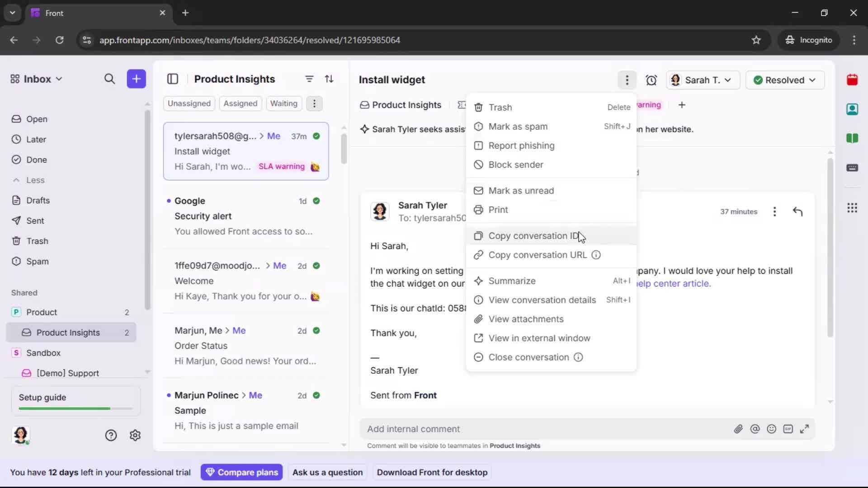Image resolution: width=868 pixels, height=488 pixels.
Task: Click the Setup guide progress bar
Action: (x=74, y=408)
